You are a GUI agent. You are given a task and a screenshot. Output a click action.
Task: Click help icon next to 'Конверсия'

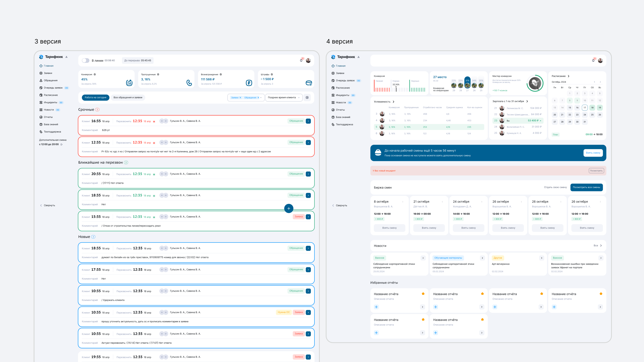95,74
